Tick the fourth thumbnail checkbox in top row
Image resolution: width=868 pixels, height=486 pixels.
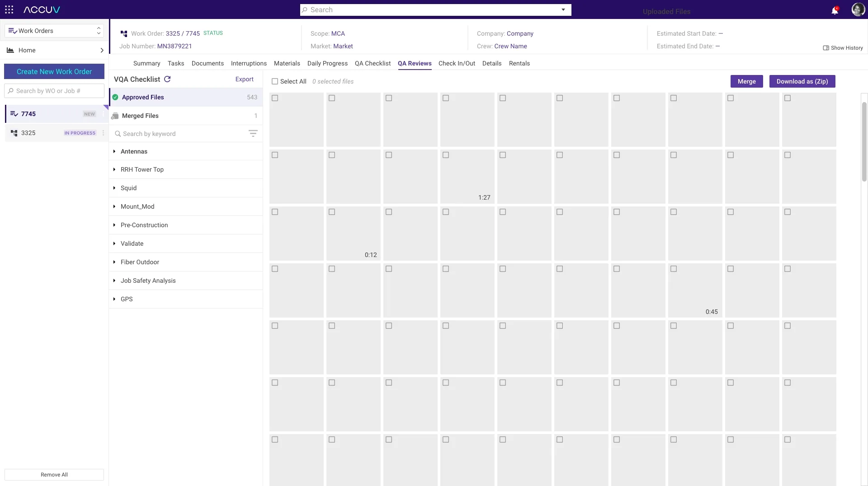446,98
